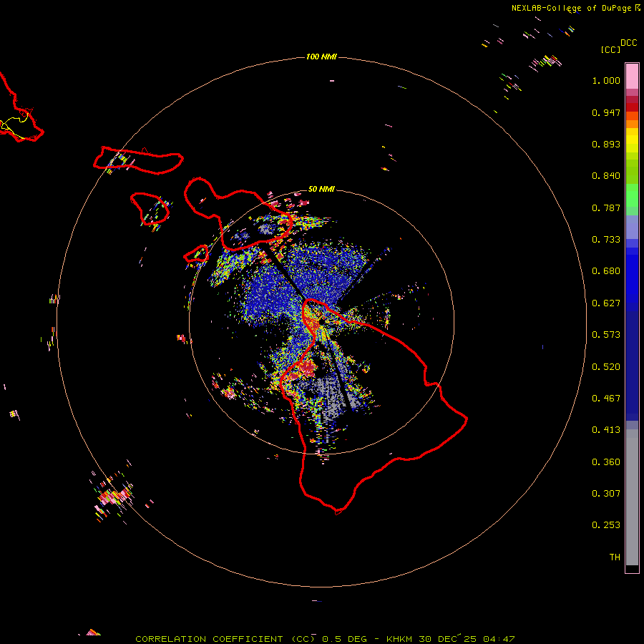Pick the light pink swatch atop the color bar
The height and width of the screenshot is (644, 644).
(632, 76)
